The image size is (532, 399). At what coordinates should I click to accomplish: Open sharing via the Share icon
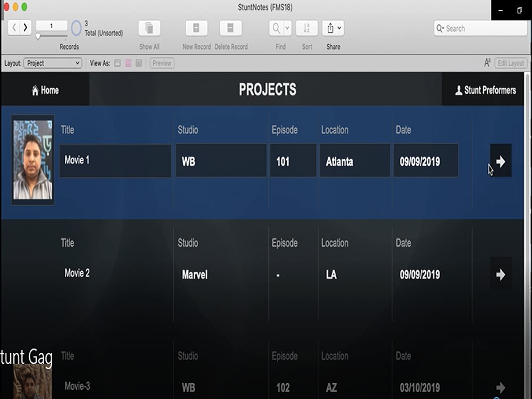click(330, 28)
